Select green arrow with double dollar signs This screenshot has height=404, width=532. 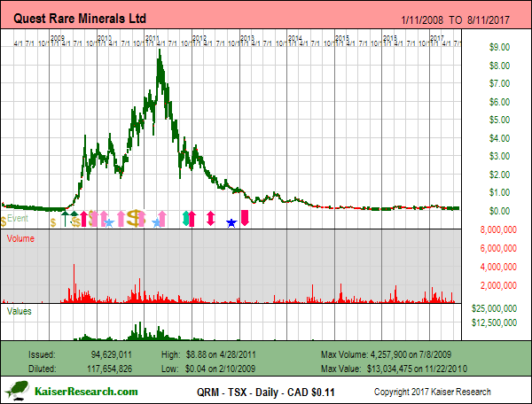[x=75, y=219]
